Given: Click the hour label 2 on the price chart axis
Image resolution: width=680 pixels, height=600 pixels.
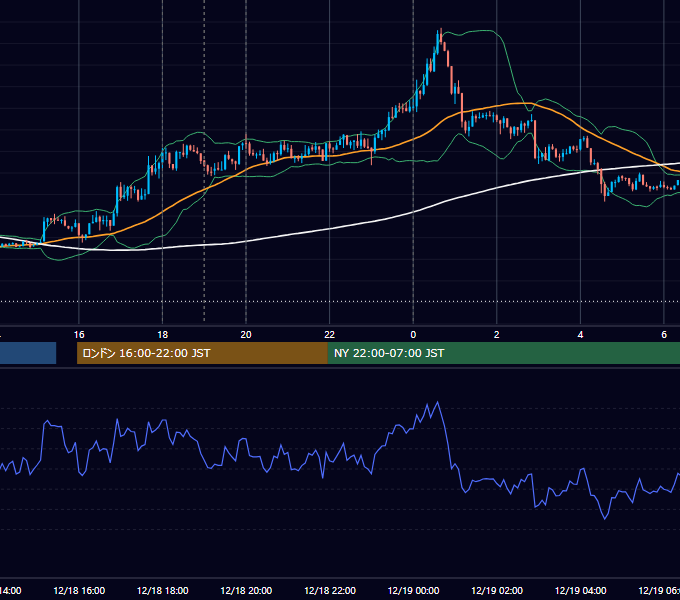Looking at the screenshot, I should click(x=497, y=335).
